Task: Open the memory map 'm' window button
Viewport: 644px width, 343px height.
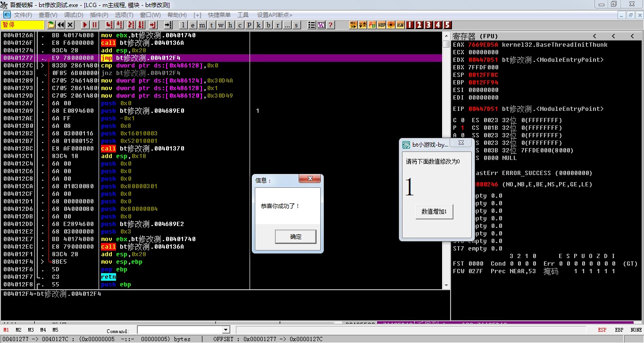Action: (202, 25)
